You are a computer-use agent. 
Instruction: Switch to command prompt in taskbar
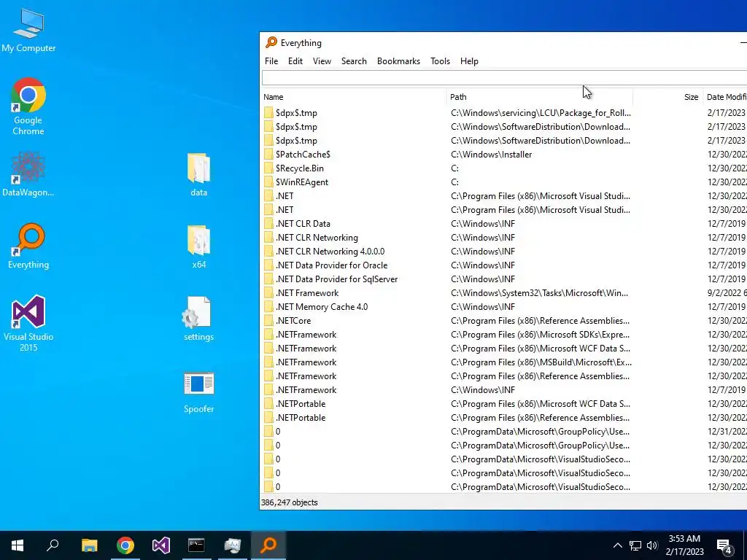click(x=196, y=545)
